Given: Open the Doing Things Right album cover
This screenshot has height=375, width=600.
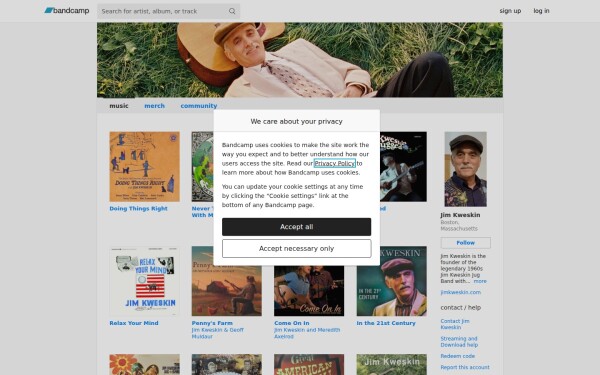Looking at the screenshot, I should 144,167.
